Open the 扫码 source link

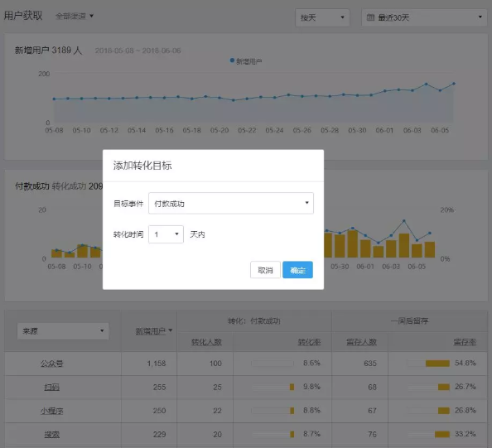[52, 388]
